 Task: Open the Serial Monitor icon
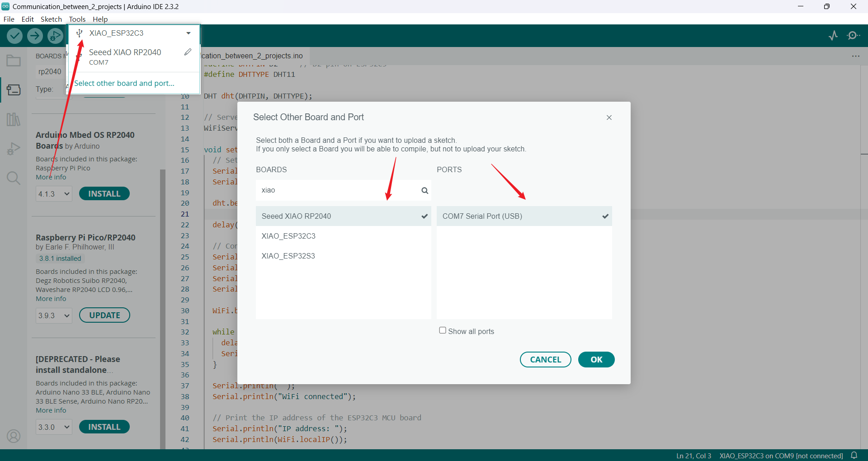[854, 35]
